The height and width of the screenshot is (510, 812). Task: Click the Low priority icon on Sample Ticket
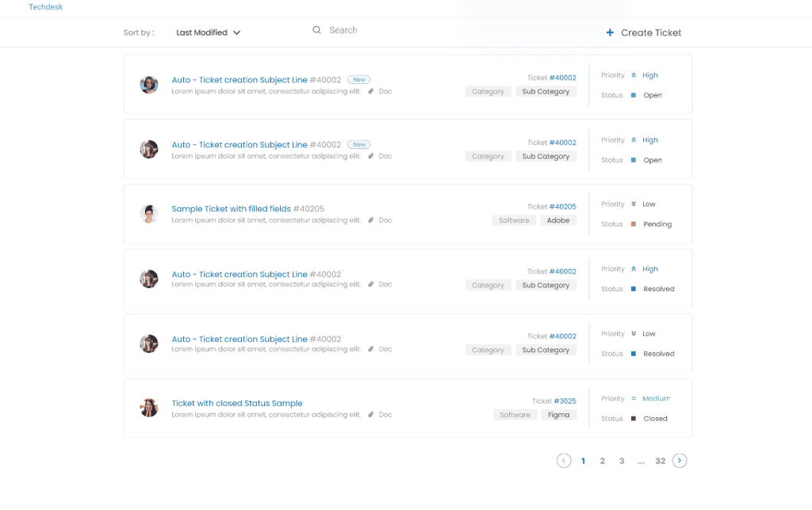pos(634,205)
